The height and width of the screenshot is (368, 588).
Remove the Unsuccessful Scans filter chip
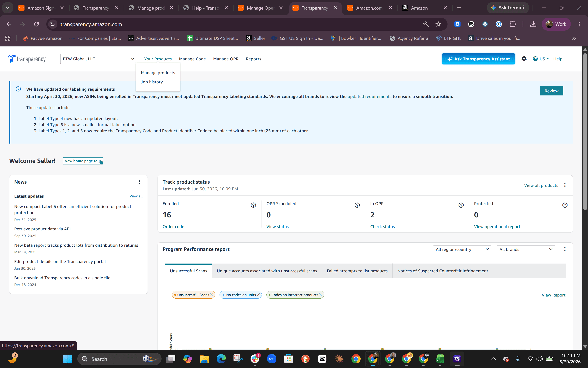pyautogui.click(x=211, y=295)
